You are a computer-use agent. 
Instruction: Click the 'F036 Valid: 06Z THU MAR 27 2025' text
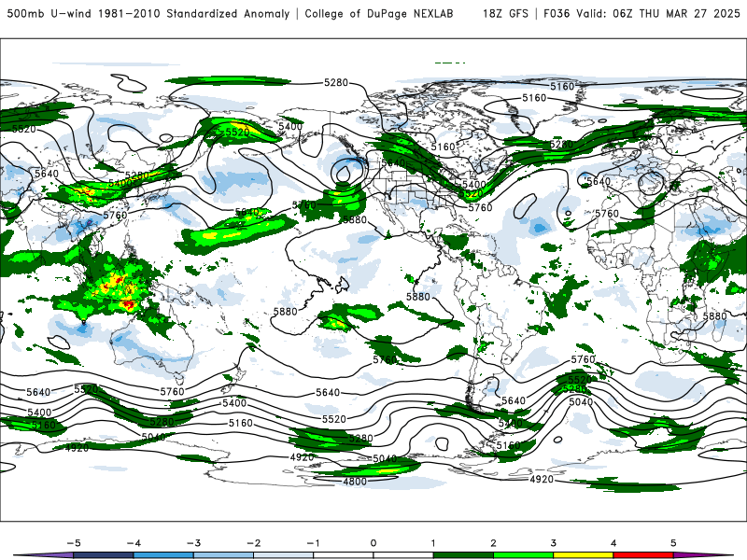tap(641, 13)
